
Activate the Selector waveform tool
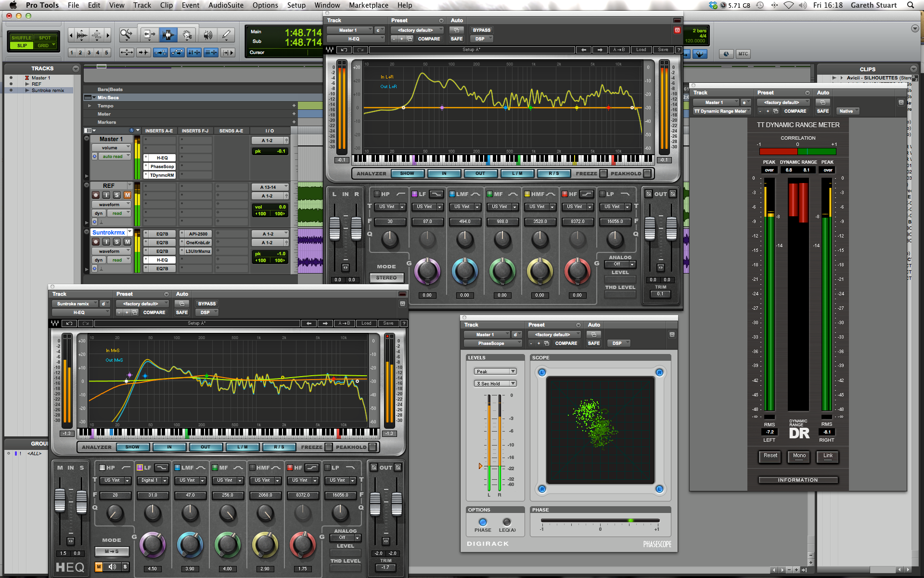(168, 35)
